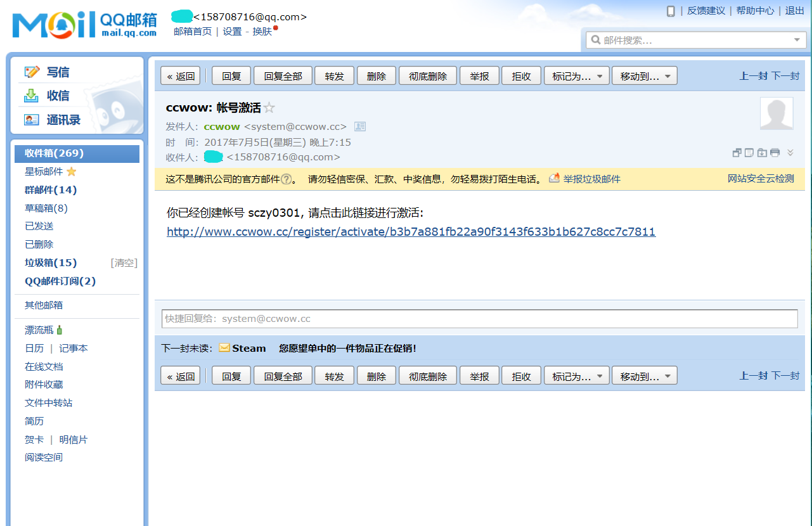Save the email with the download folder icon
812x526 pixels.
tap(761, 152)
